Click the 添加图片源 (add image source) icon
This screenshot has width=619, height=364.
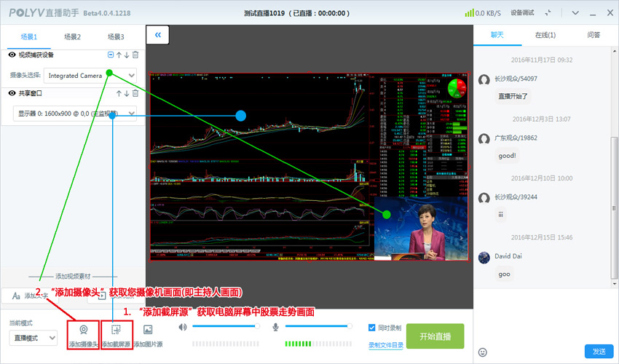pyautogui.click(x=148, y=330)
